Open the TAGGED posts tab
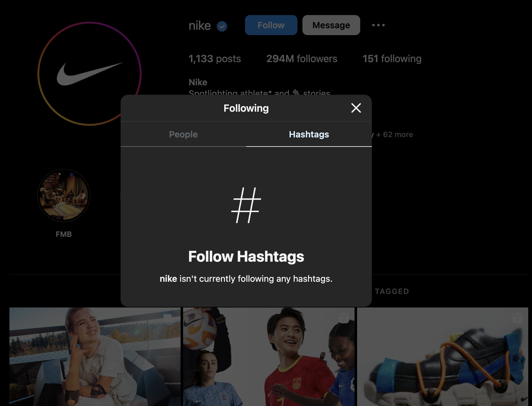532x406 pixels. click(392, 291)
